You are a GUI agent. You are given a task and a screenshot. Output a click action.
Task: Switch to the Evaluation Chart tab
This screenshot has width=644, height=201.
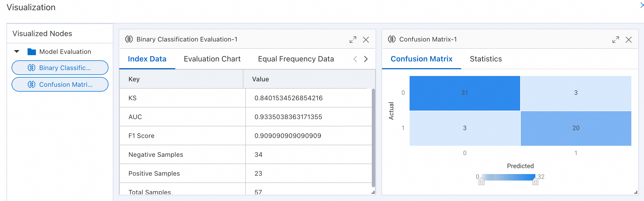212,59
